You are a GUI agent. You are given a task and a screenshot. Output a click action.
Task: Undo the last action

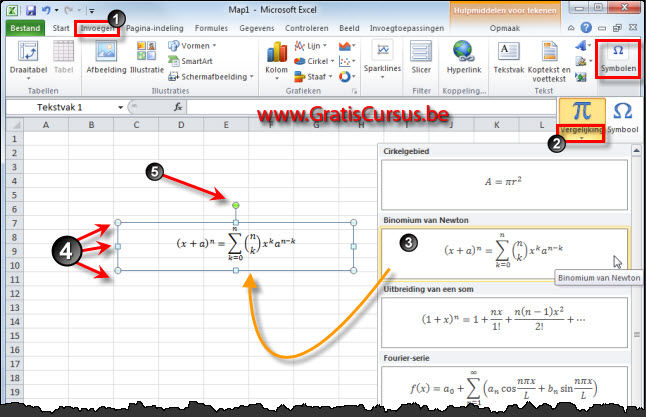pos(46,10)
